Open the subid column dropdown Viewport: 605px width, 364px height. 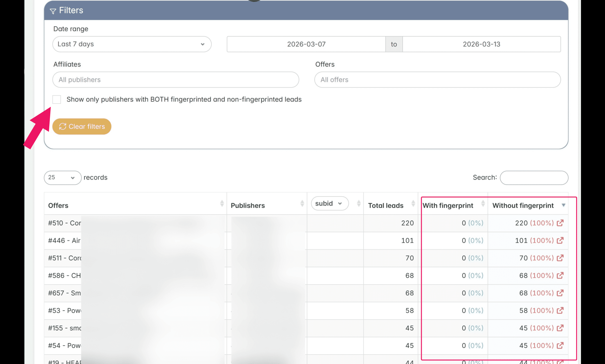[x=330, y=203]
